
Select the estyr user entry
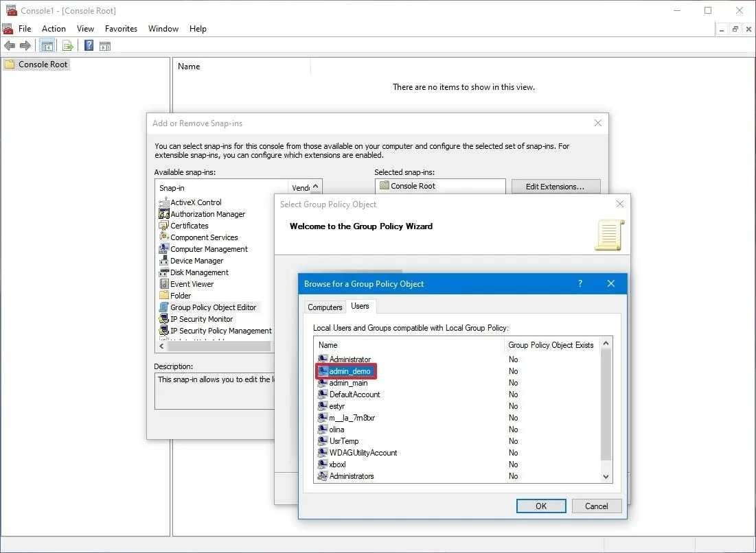[332, 406]
